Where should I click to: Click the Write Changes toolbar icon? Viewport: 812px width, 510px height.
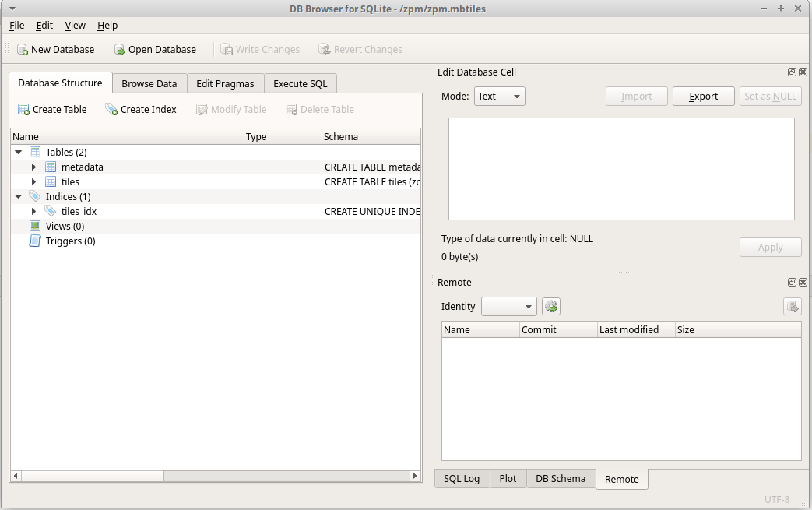[x=227, y=50]
